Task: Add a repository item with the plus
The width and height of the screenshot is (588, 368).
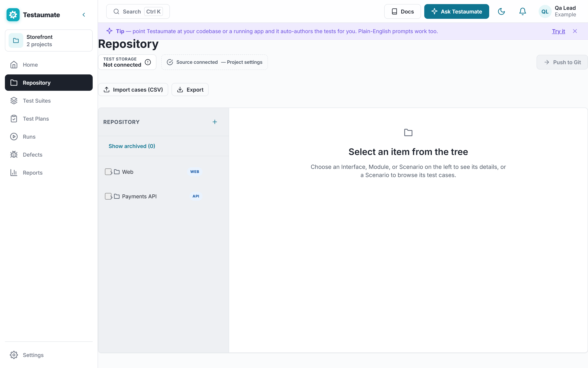Action: pyautogui.click(x=215, y=122)
